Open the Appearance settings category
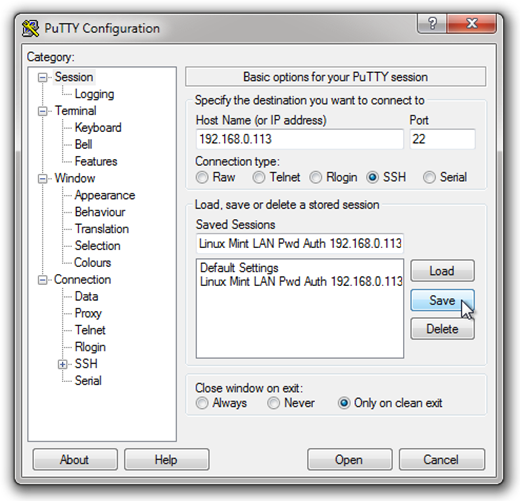 click(105, 195)
